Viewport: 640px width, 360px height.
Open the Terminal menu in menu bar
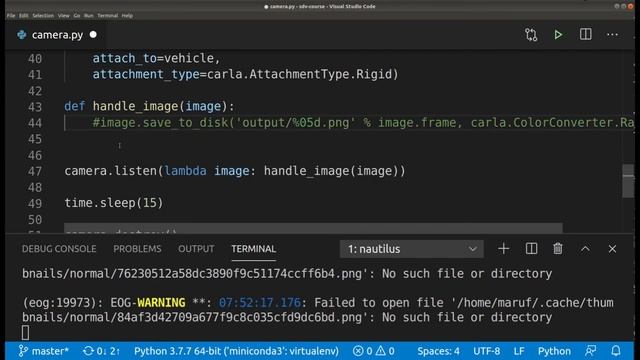107,16
